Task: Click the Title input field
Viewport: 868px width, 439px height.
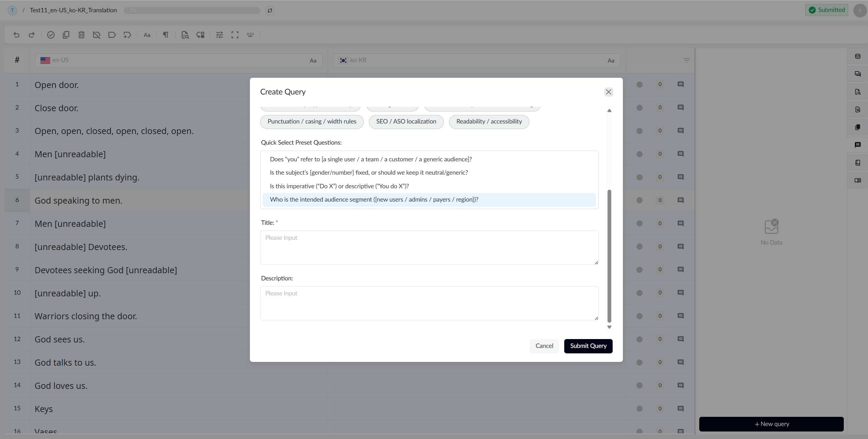Action: (429, 248)
